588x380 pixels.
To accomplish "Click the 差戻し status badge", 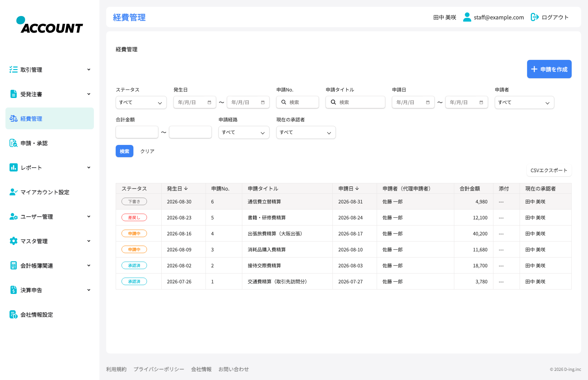I will (134, 217).
